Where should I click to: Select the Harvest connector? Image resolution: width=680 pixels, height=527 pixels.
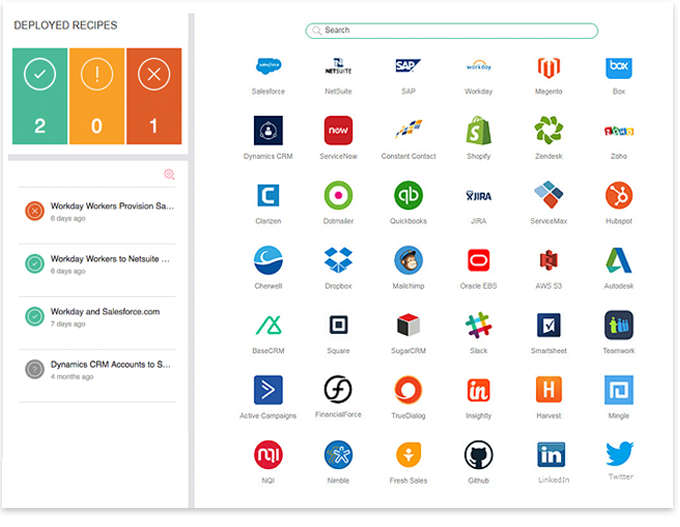pyautogui.click(x=549, y=390)
